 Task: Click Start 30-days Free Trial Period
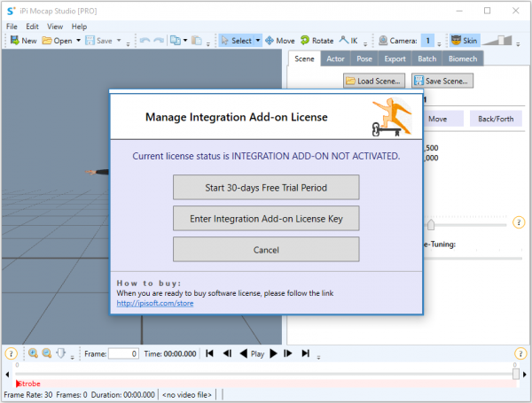coord(266,188)
